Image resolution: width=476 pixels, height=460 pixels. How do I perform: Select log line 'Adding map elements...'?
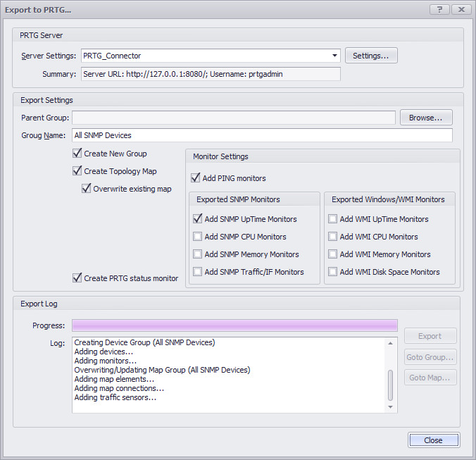pos(115,379)
